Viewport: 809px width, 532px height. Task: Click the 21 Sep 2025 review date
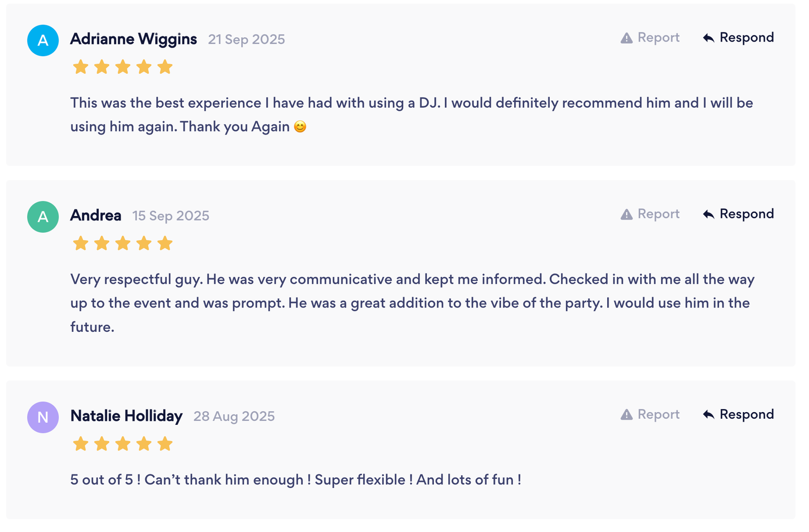(246, 39)
